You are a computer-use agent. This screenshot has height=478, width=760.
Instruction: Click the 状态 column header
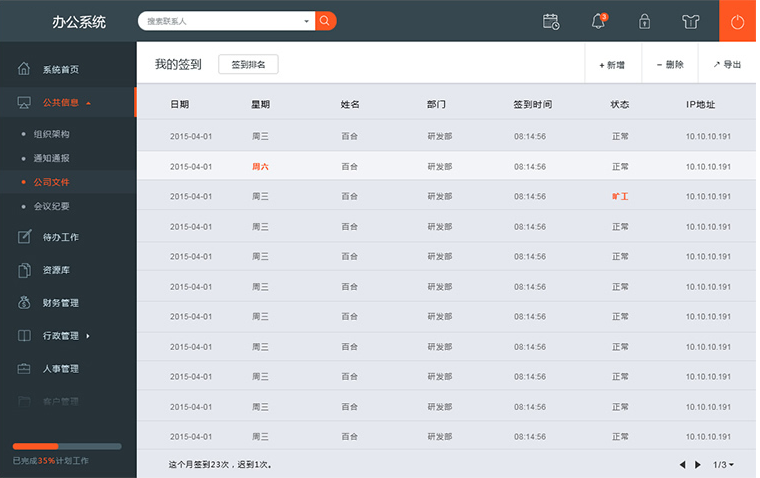620,104
